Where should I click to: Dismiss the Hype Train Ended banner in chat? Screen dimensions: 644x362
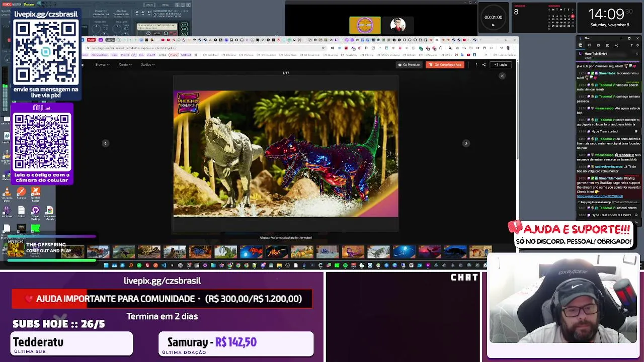(x=636, y=53)
